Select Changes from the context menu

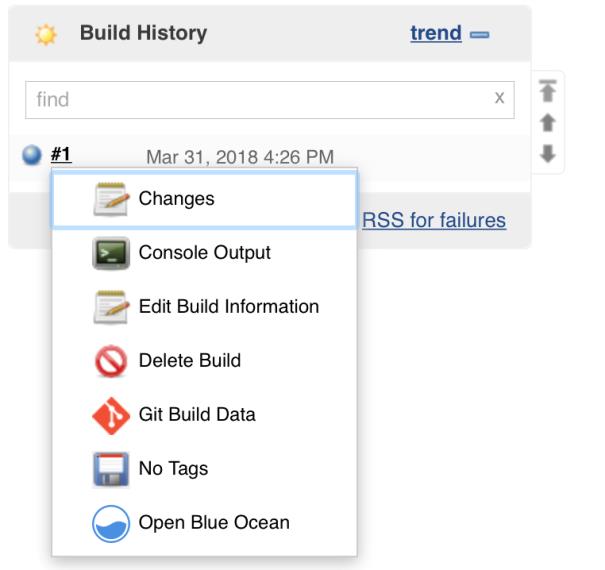tap(176, 199)
